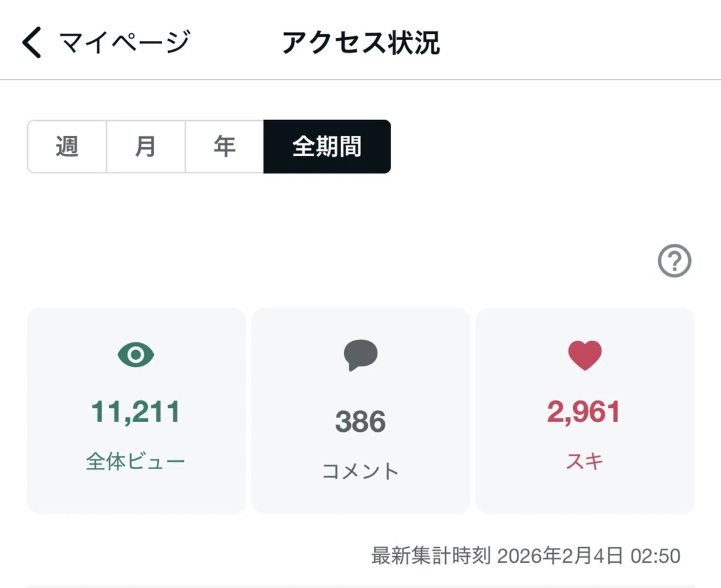The width and height of the screenshot is (721, 588).
Task: Go back to マイページ
Action: pos(124,43)
